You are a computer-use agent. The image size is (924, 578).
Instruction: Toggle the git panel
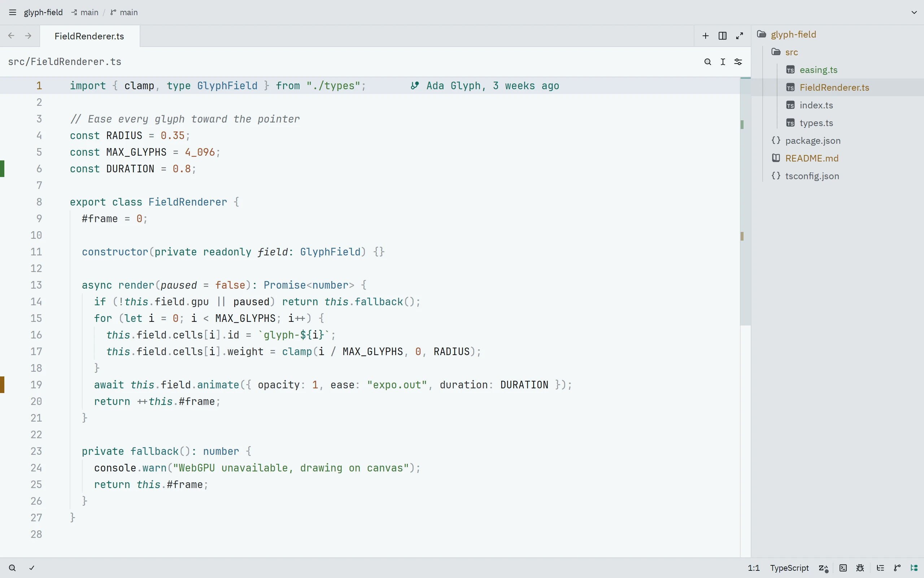click(897, 568)
